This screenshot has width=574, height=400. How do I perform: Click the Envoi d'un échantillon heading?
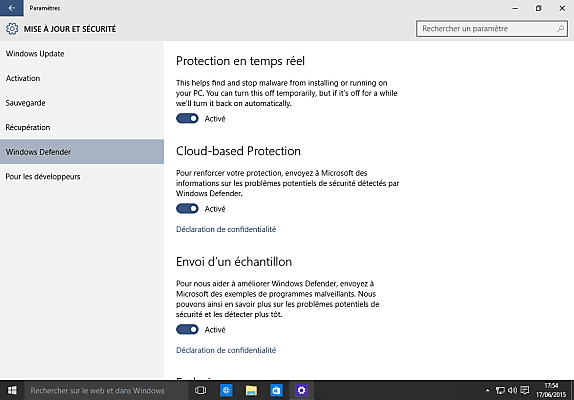(234, 262)
